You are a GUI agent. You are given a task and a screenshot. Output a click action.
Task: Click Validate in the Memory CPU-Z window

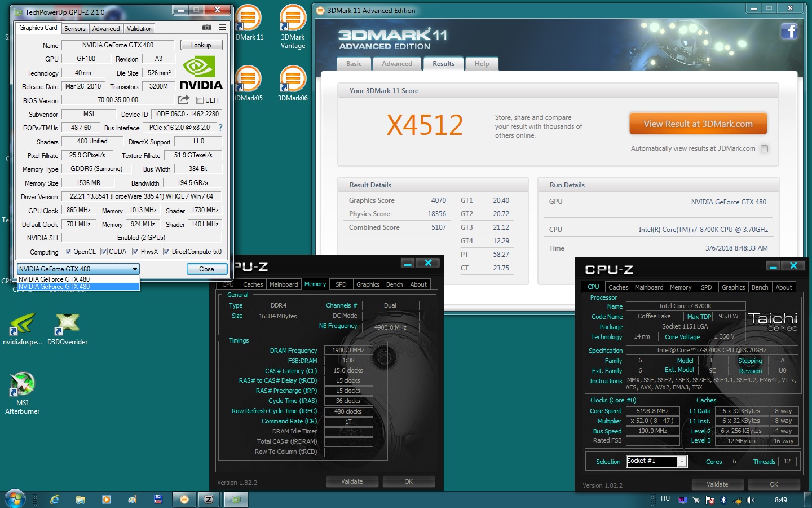(352, 481)
